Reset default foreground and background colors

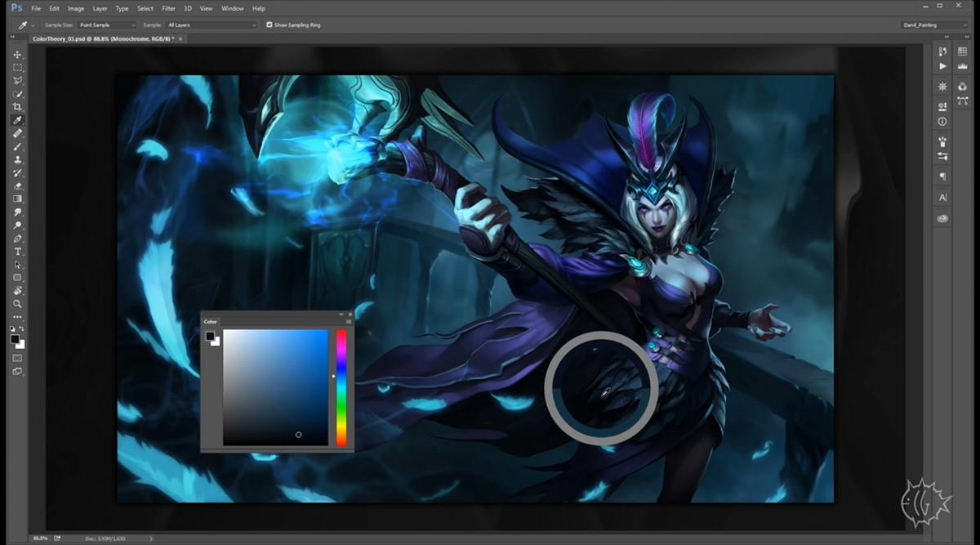11,328
